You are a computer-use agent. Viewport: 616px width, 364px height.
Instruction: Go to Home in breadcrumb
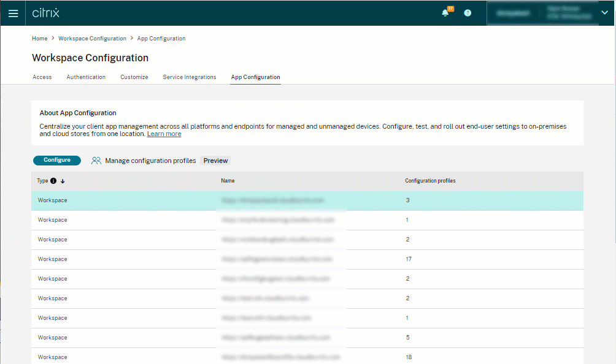pos(39,39)
